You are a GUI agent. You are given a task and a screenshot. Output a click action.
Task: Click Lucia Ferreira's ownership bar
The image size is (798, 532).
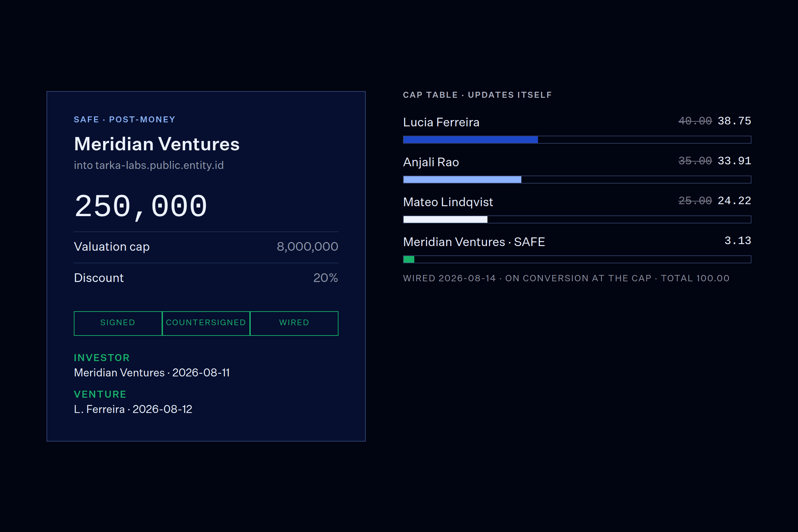pyautogui.click(x=577, y=140)
